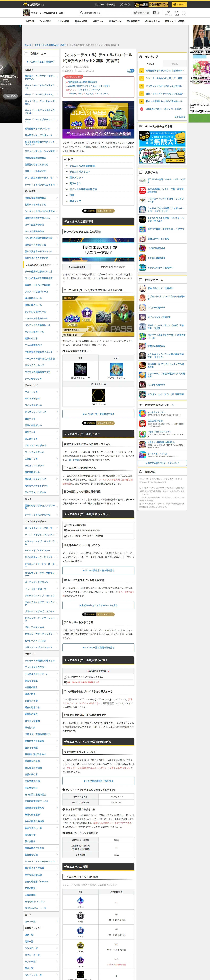Open the 最強デッキ navigation item
Screen dimensions: 210x980
(x=98, y=21)
